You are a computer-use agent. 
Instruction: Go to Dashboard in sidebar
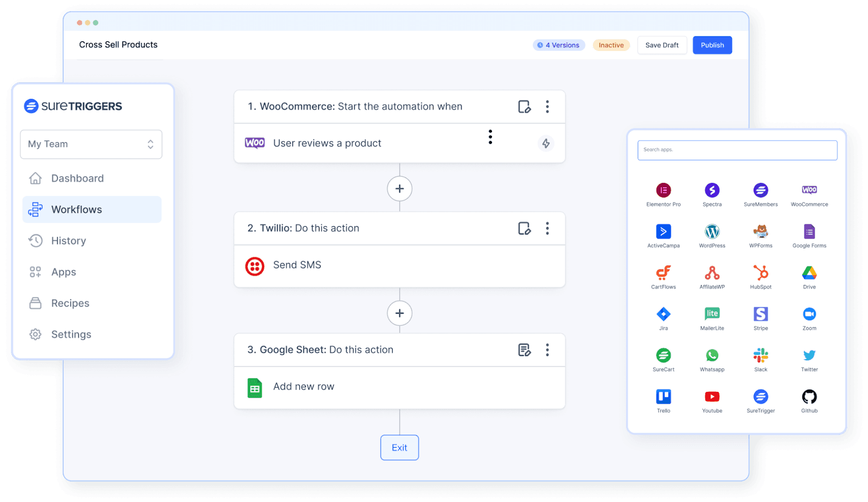click(x=77, y=179)
